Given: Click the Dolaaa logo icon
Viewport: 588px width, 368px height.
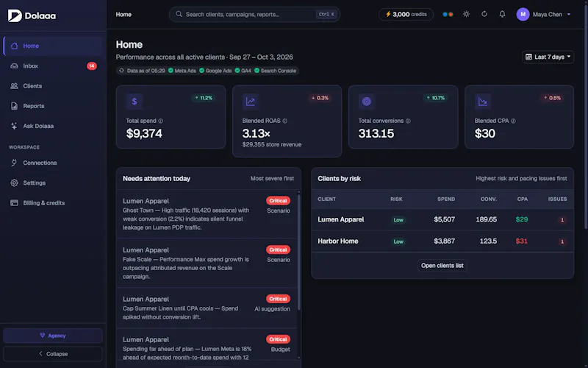Looking at the screenshot, I should point(15,15).
